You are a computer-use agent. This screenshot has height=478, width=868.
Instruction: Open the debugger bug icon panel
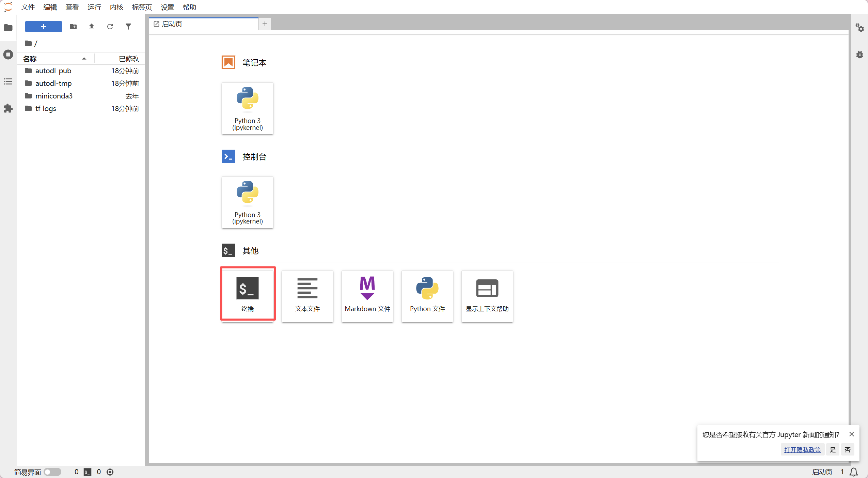click(x=859, y=55)
